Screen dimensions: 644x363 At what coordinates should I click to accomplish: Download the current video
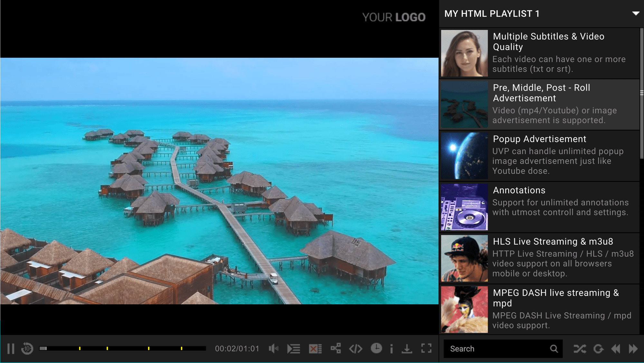click(407, 348)
